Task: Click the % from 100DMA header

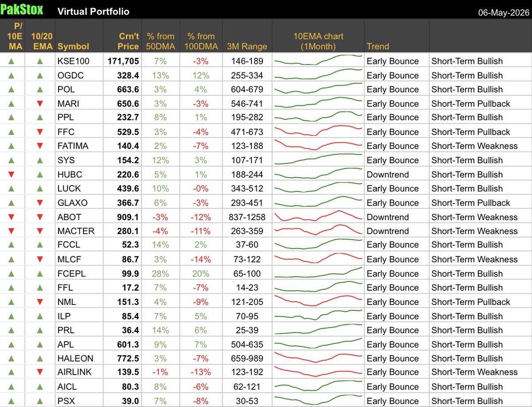Action: pyautogui.click(x=201, y=41)
